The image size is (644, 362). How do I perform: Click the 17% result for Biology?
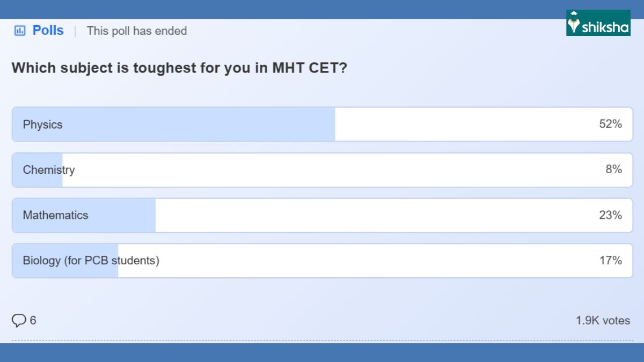tap(610, 261)
